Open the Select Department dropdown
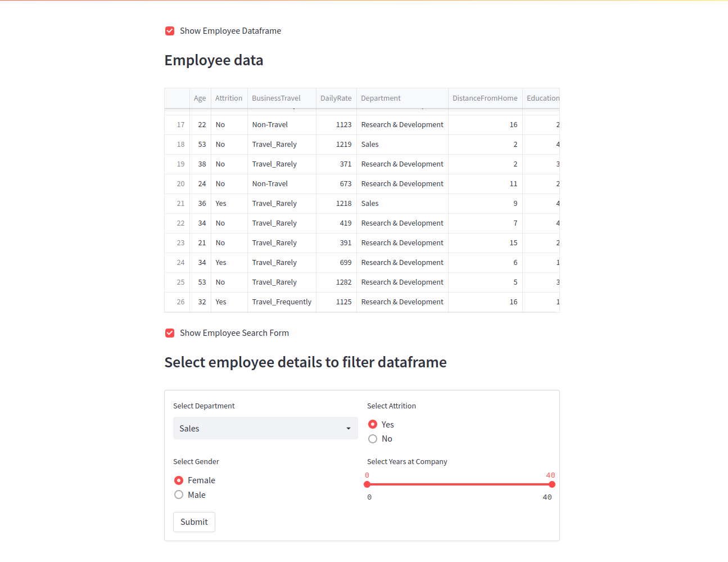The width and height of the screenshot is (728, 562). coord(265,428)
